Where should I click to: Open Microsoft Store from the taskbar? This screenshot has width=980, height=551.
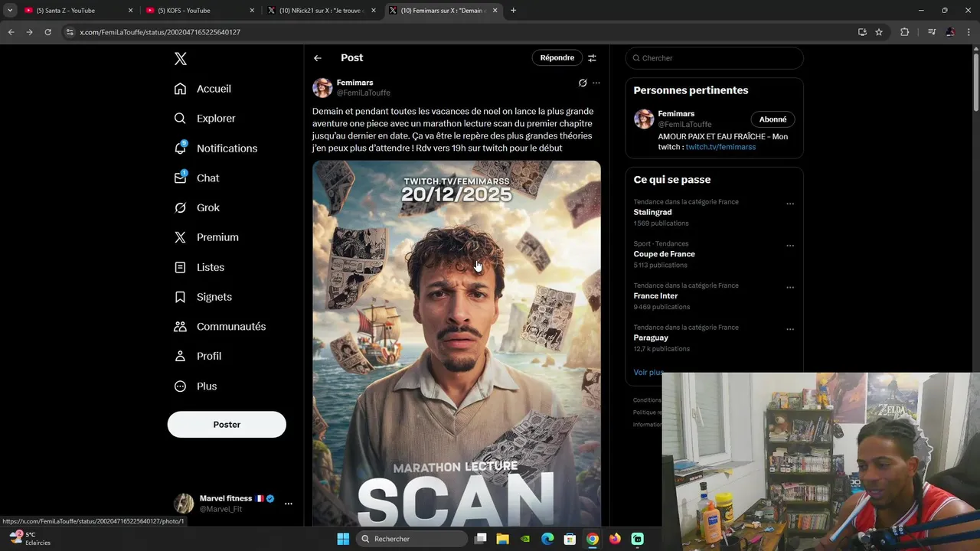click(570, 539)
